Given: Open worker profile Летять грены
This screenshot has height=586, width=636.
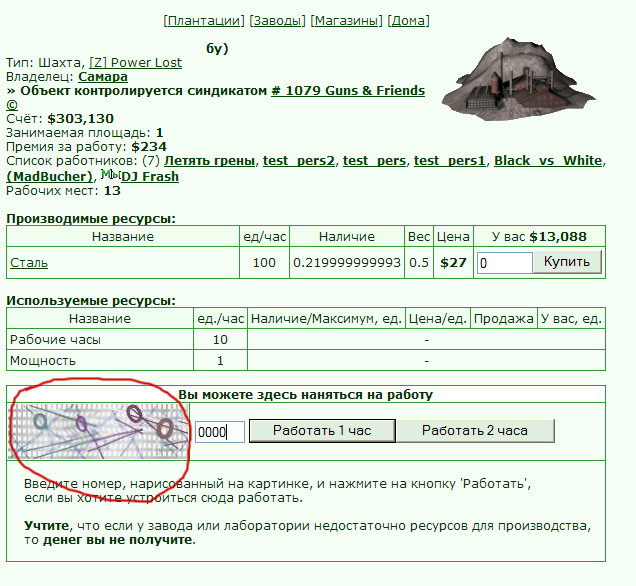Looking at the screenshot, I should point(210,161).
